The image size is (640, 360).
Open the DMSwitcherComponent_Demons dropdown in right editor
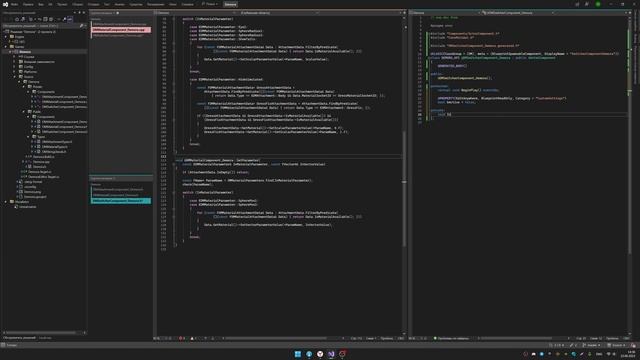click(518, 13)
